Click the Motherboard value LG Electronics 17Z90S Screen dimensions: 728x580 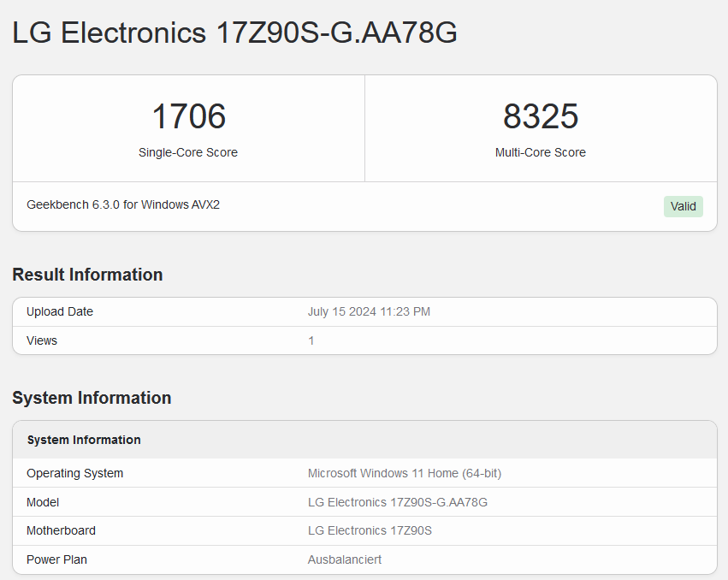tap(370, 530)
